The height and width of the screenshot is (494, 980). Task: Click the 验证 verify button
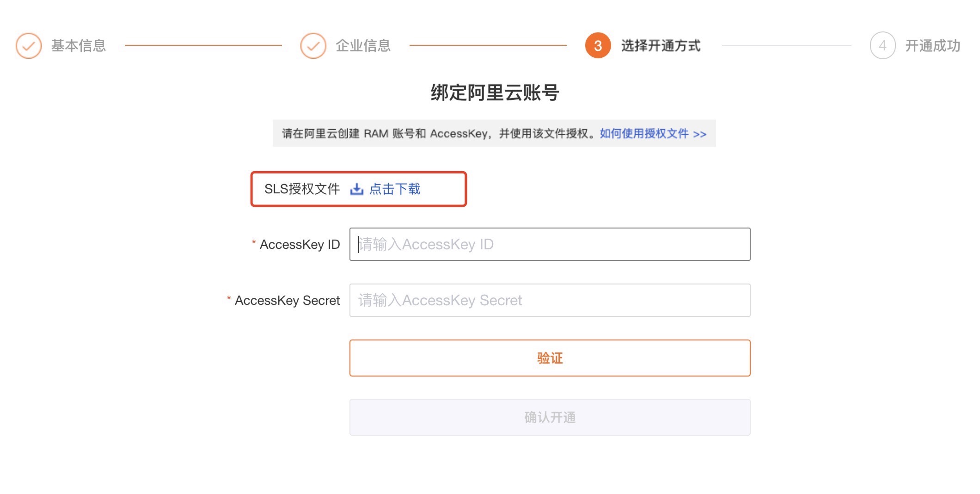click(x=550, y=358)
